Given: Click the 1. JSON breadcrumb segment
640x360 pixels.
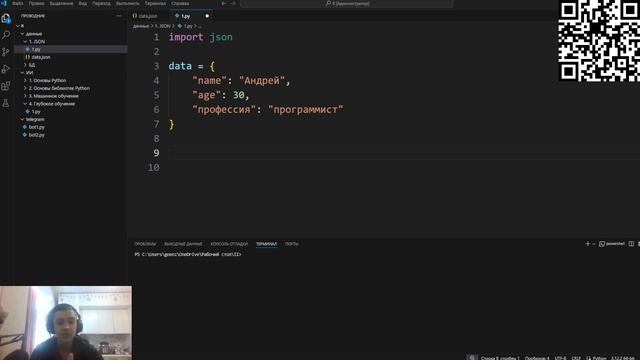Looking at the screenshot, I should 162,26.
